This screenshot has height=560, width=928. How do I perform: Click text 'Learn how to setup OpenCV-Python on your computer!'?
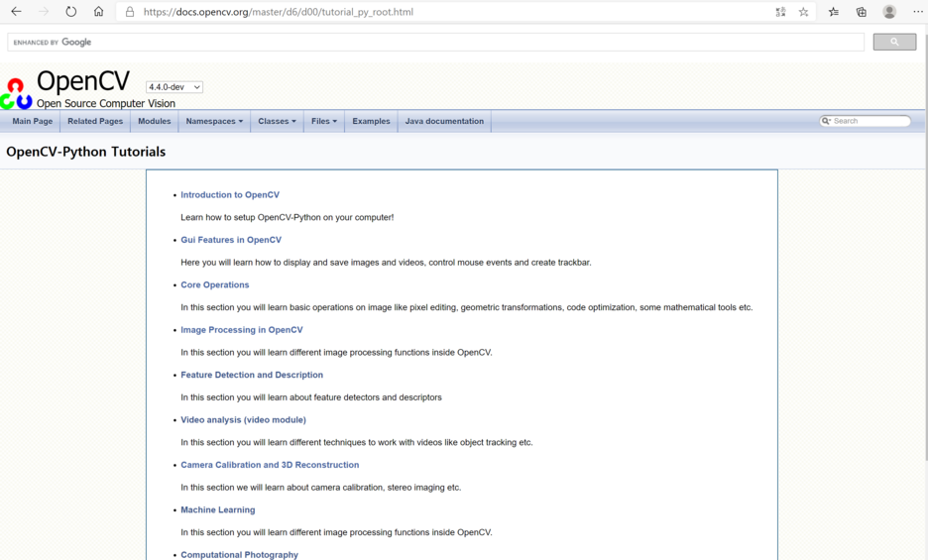point(288,217)
